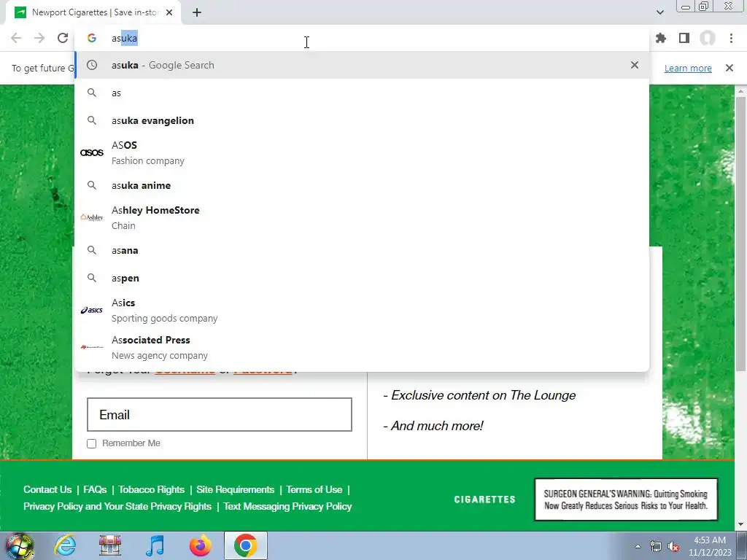Open the Contact Us link
The image size is (747, 560).
click(47, 489)
